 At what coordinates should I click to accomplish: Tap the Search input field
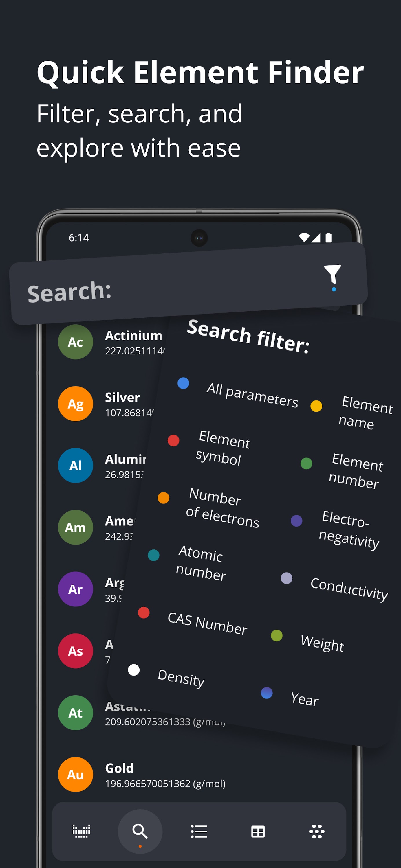(x=152, y=290)
